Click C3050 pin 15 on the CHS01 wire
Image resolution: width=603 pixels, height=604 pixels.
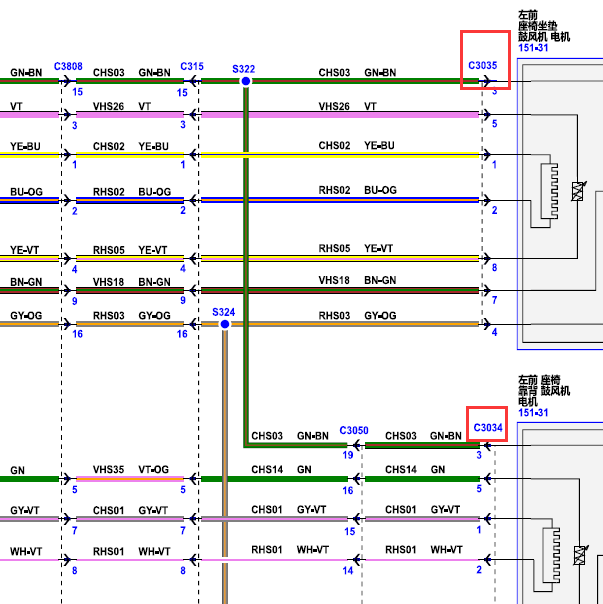click(x=349, y=532)
